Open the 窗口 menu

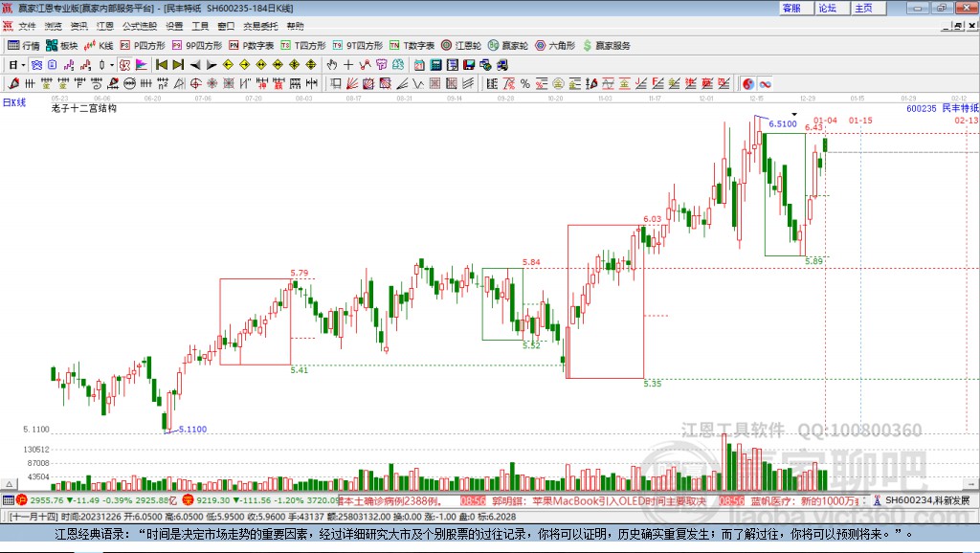point(226,26)
